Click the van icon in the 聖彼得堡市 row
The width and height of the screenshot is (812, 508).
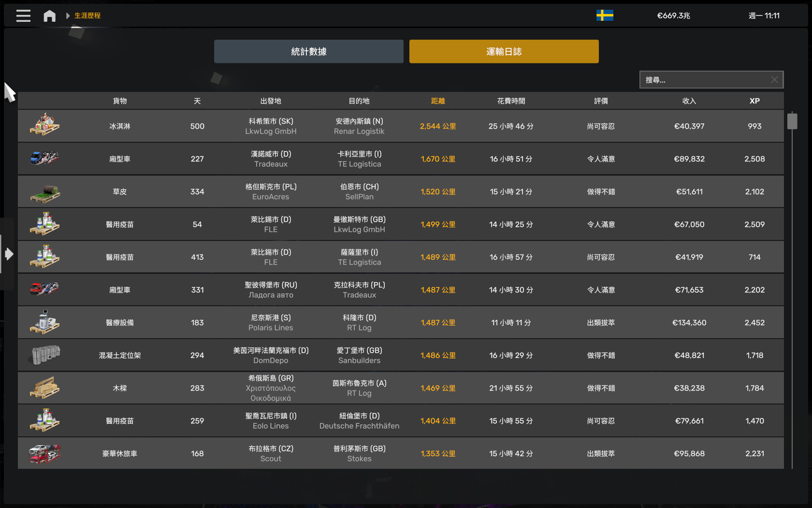[x=44, y=289]
